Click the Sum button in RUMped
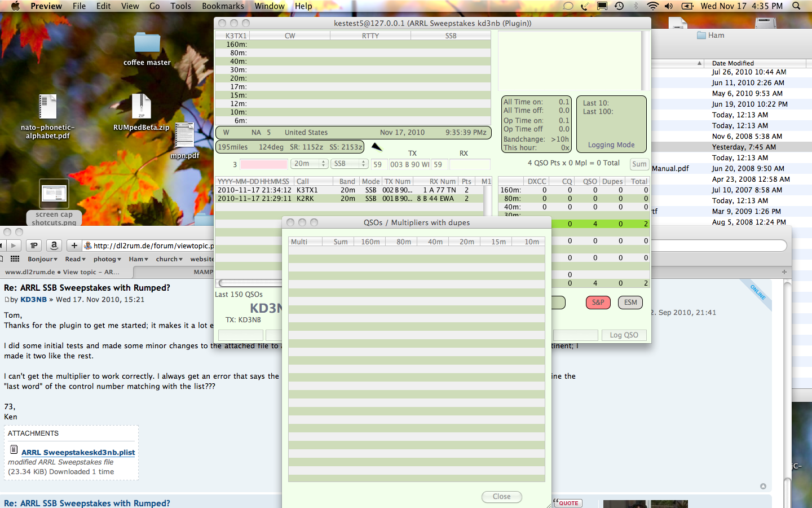This screenshot has height=508, width=812. coord(639,164)
